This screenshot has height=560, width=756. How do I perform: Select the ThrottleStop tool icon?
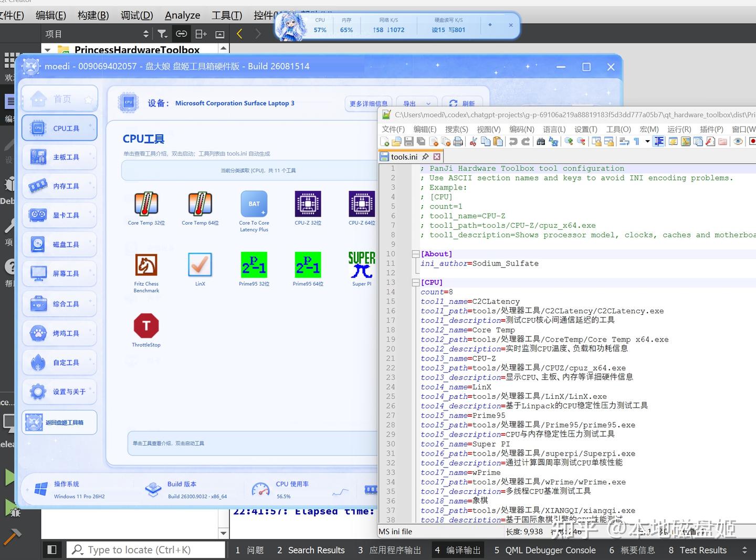pos(146,326)
